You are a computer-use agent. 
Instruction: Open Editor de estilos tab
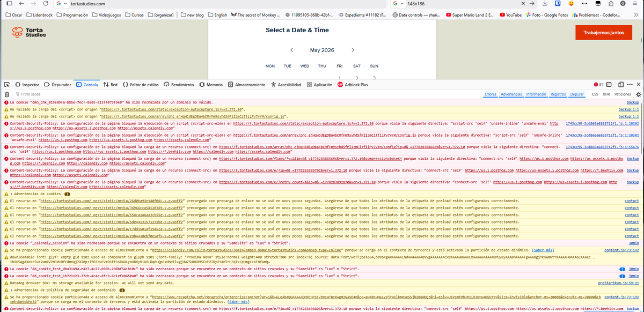pos(141,85)
